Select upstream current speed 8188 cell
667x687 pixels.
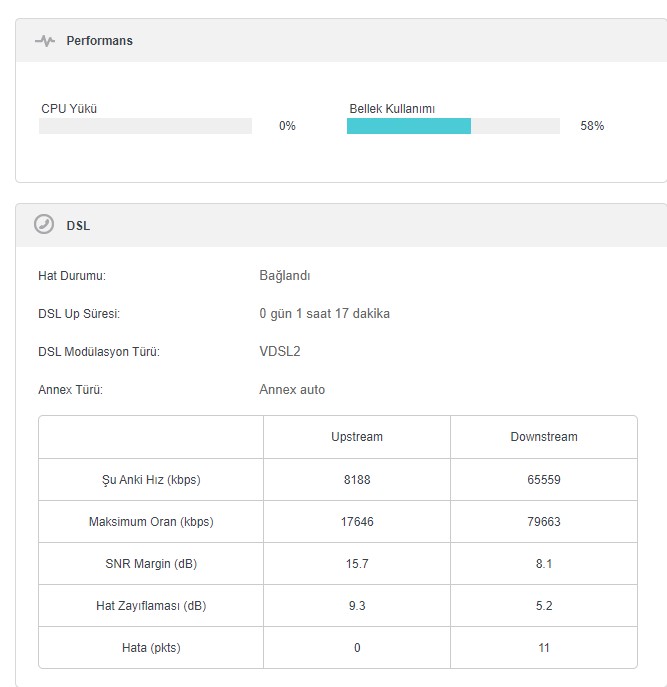click(357, 479)
